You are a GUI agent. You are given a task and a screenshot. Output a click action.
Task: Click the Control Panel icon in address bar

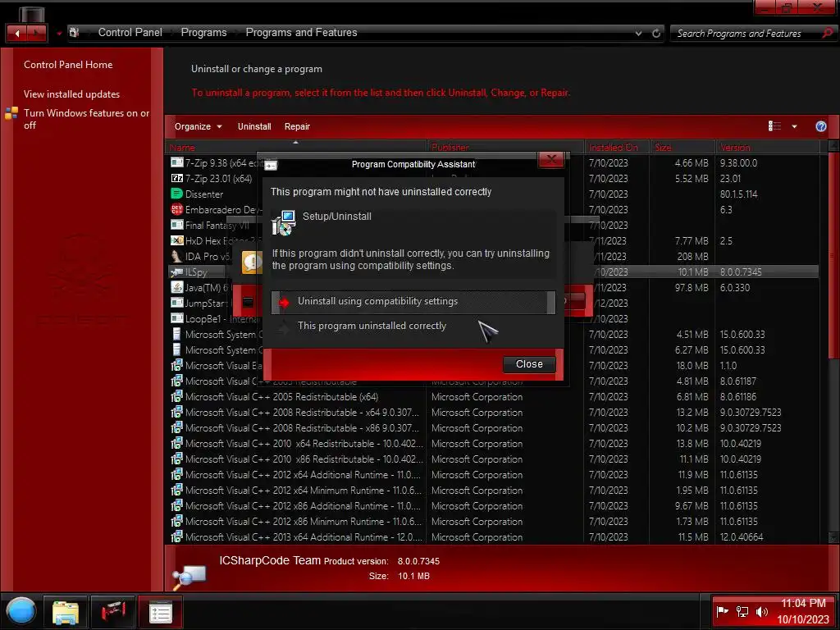75,32
